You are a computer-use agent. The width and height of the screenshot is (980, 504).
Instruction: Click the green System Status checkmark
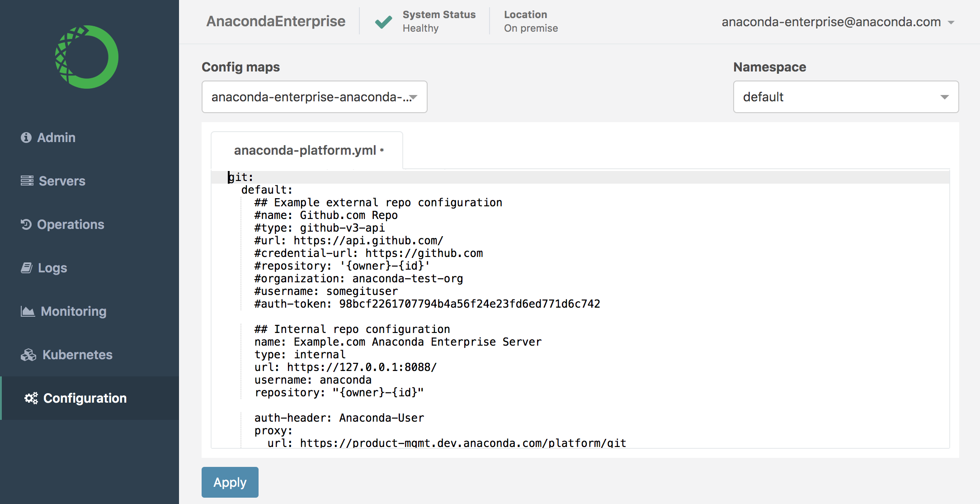383,22
